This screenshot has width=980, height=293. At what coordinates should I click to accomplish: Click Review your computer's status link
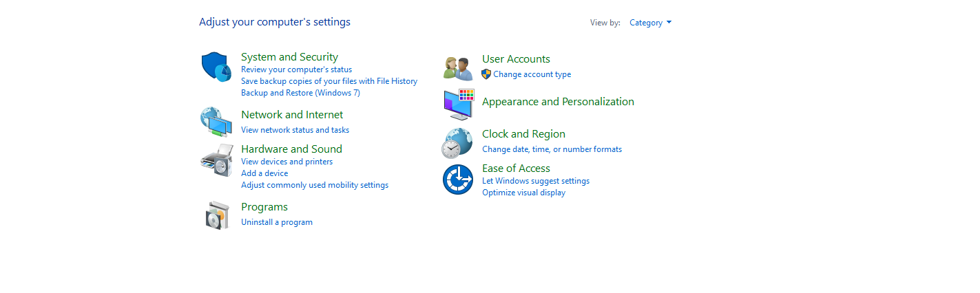296,69
